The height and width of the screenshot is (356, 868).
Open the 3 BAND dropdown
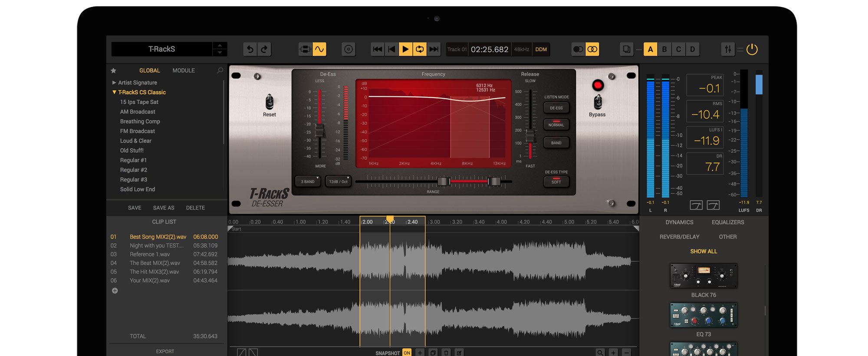tap(308, 181)
